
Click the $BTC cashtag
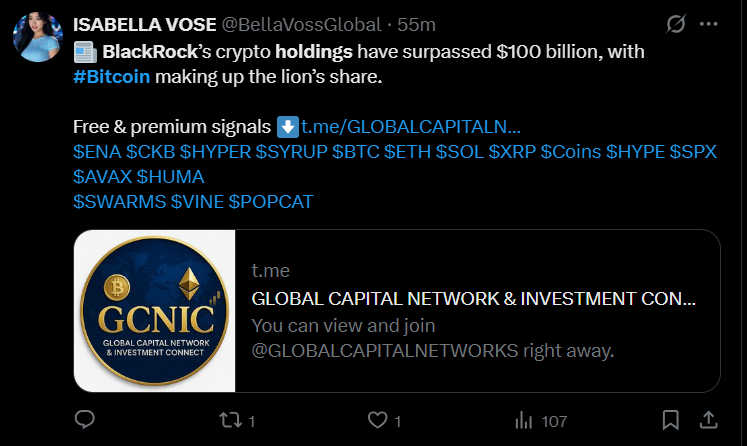tap(355, 152)
